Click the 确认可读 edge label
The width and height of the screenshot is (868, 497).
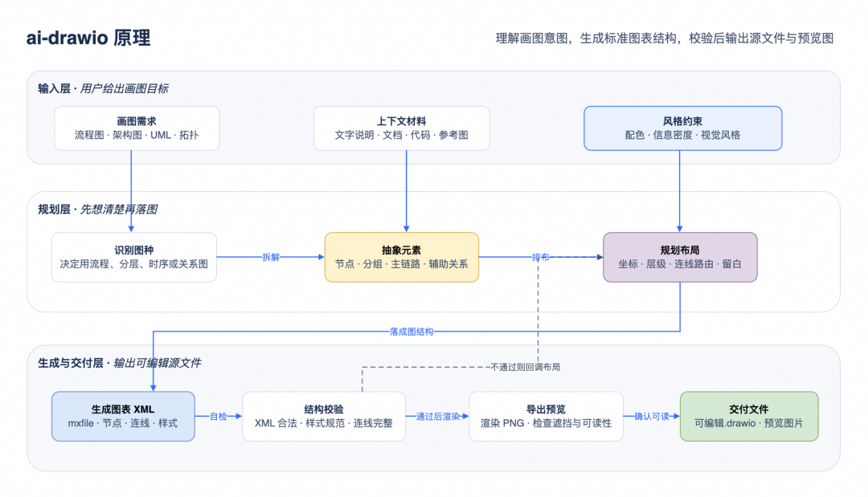pyautogui.click(x=652, y=416)
